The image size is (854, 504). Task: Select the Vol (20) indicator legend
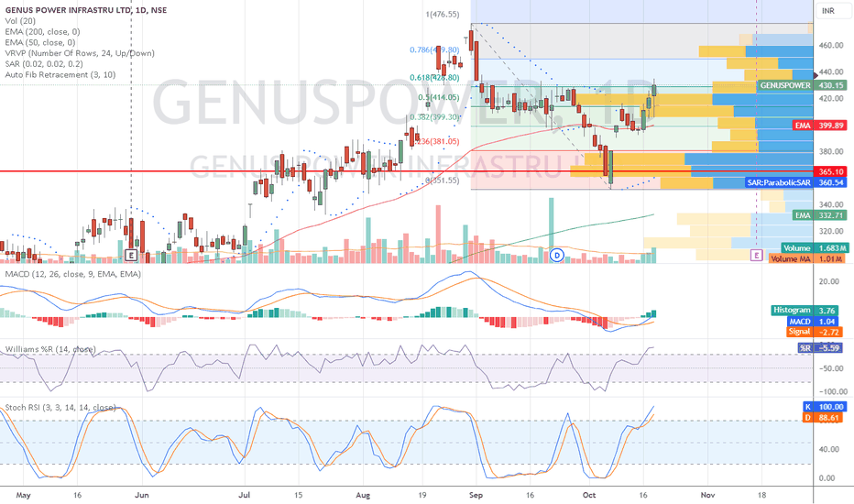[x=20, y=21]
